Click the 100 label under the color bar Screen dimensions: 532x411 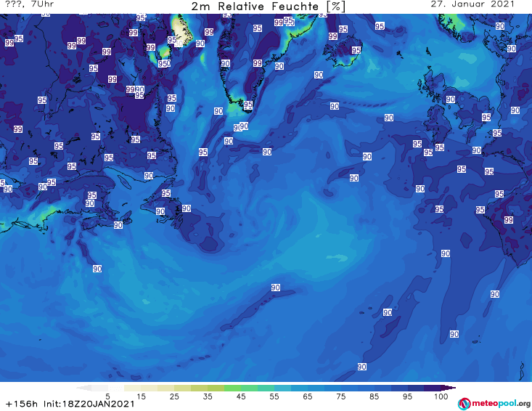coord(441,396)
